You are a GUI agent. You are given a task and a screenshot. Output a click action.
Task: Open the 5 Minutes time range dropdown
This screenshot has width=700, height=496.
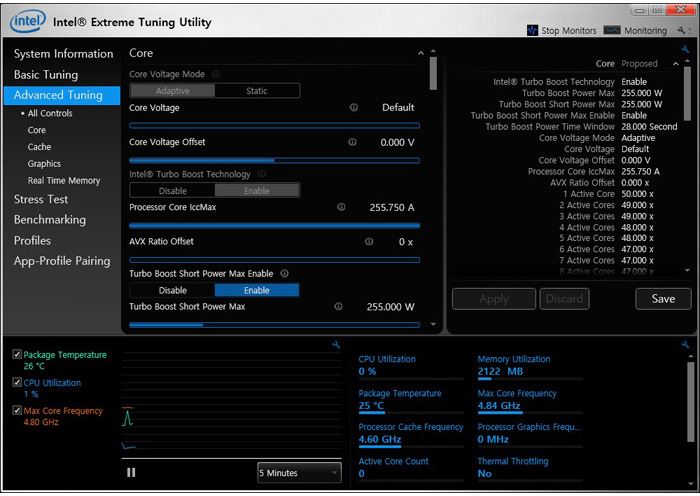click(298, 473)
